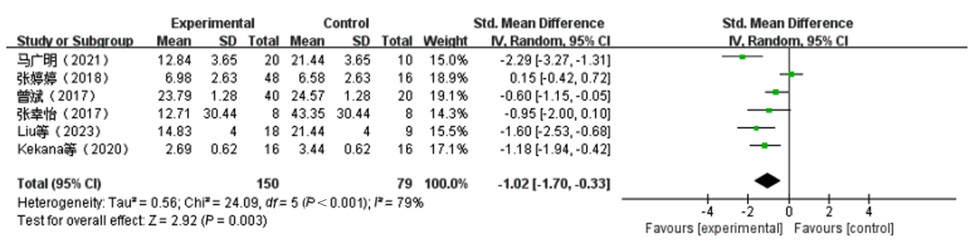
Task: Click the Total (95% CI) row label
Action: (59, 184)
